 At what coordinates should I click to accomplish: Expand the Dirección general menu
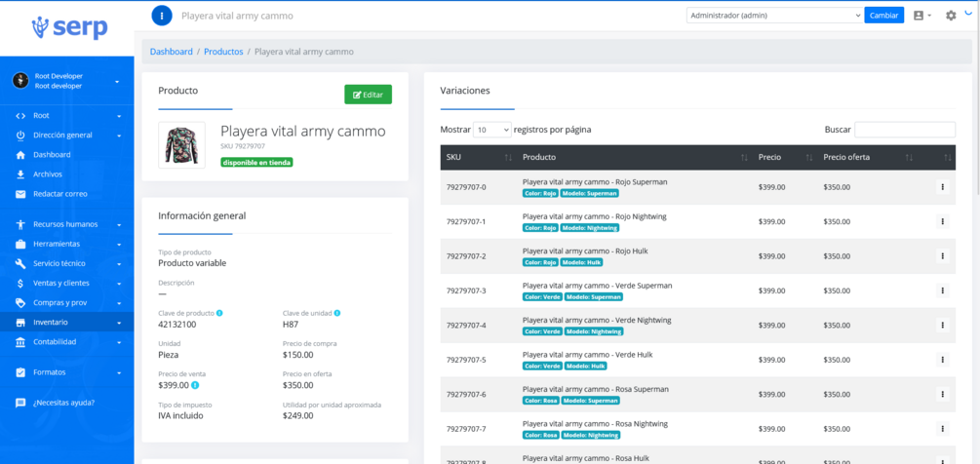[x=119, y=135]
